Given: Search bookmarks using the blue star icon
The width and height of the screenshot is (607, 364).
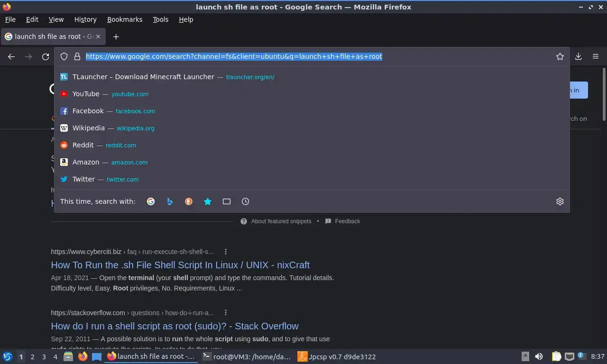Looking at the screenshot, I should 208,201.
